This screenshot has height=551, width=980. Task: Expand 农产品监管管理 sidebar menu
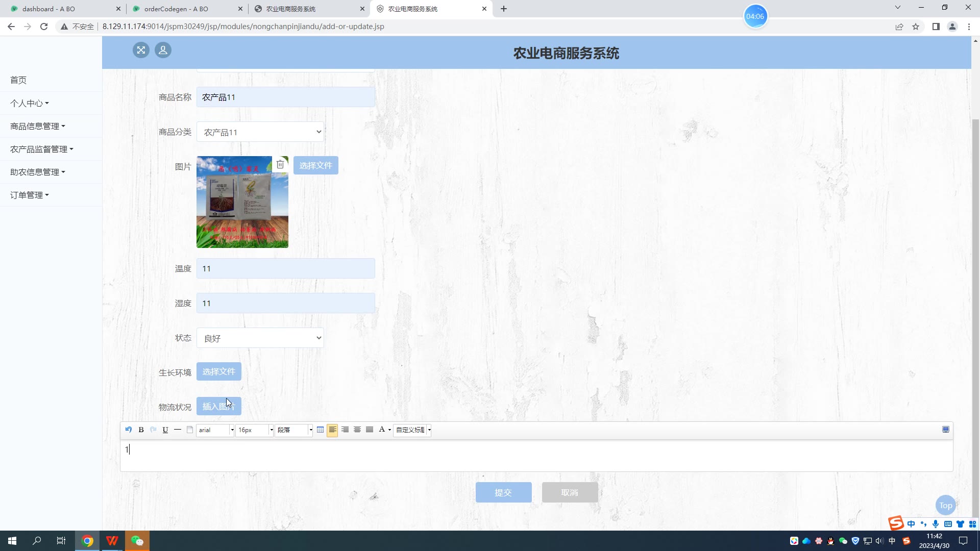[42, 149]
